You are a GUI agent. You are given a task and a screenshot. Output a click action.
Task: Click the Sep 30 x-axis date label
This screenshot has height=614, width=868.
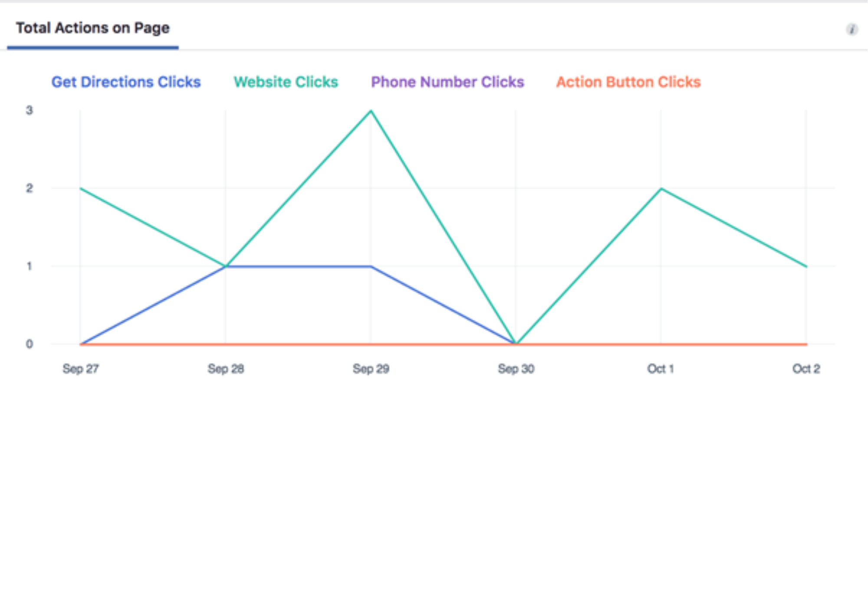[x=516, y=369]
